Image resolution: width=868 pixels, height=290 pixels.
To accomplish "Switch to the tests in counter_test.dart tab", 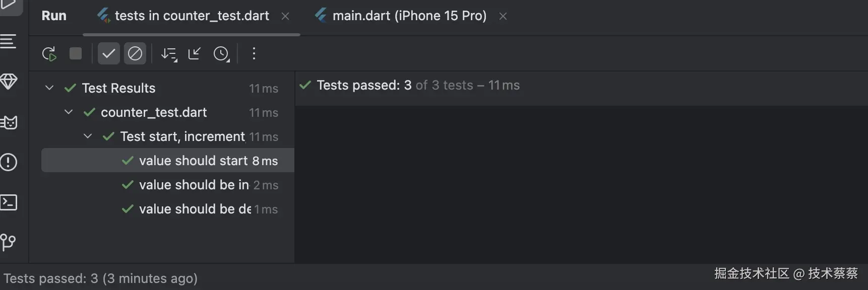I will tap(192, 16).
